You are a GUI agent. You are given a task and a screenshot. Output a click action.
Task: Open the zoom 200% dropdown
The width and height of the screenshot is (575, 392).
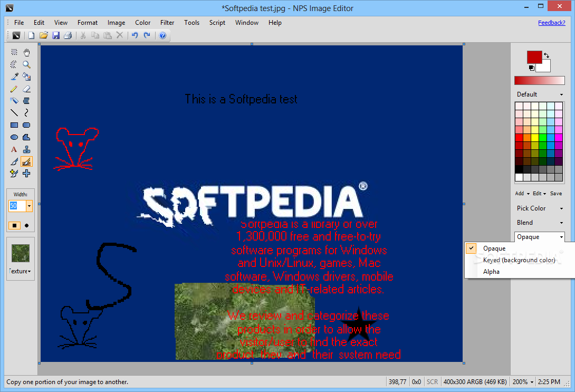pos(523,382)
